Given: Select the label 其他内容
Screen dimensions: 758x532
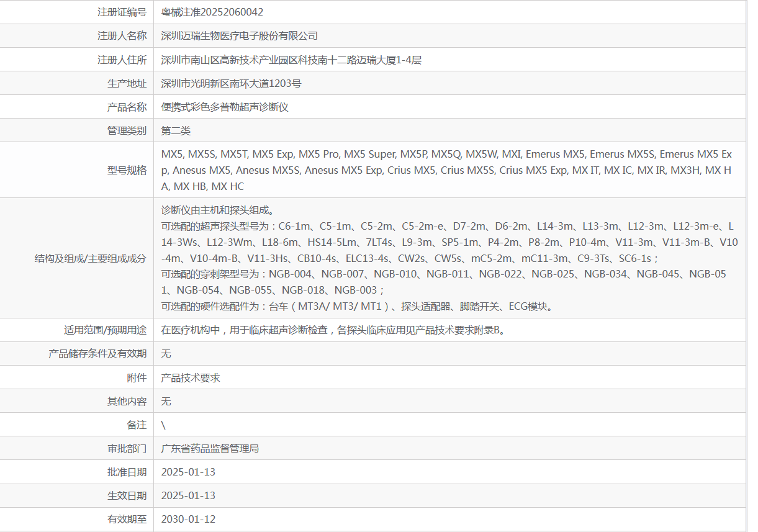Looking at the screenshot, I should coord(127,401).
